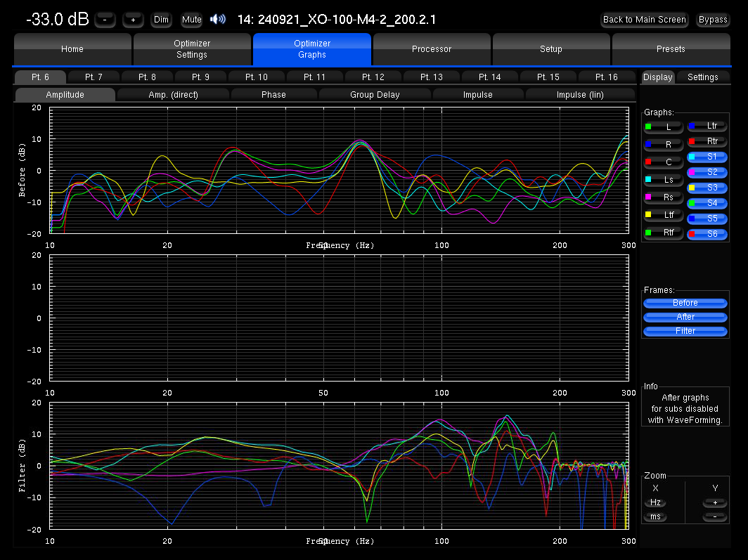Open the Processor tab
Image resolution: width=748 pixels, height=560 pixels.
click(432, 49)
